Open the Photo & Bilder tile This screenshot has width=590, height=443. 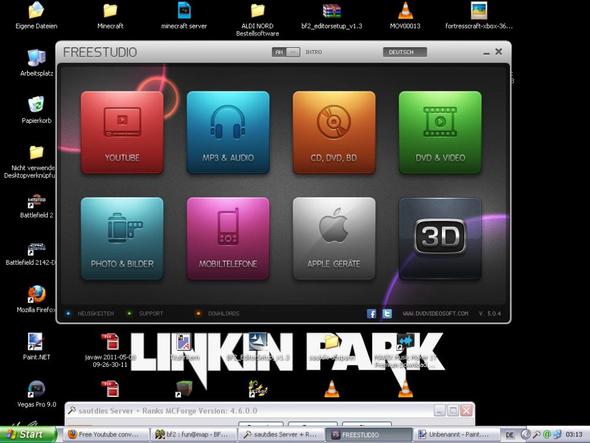point(122,239)
